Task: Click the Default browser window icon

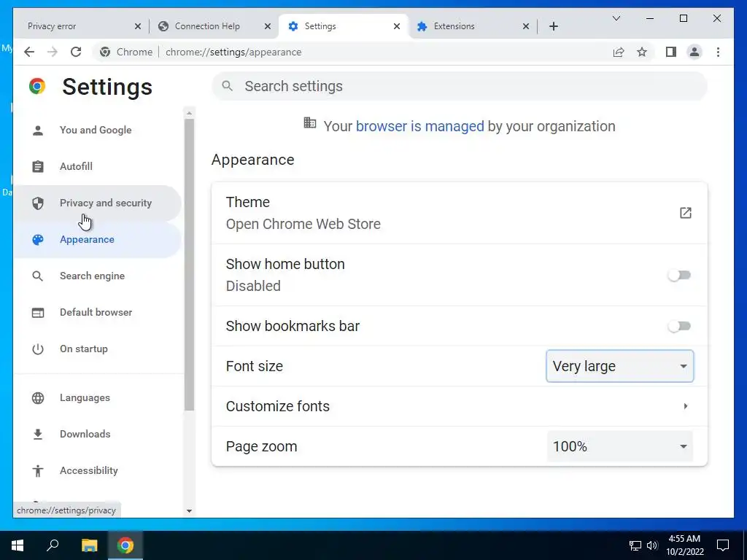Action: pos(38,312)
